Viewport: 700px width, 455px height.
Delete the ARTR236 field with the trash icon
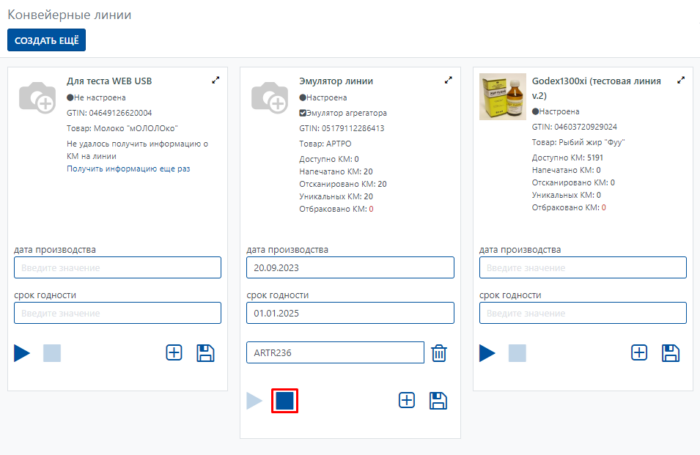[438, 353]
